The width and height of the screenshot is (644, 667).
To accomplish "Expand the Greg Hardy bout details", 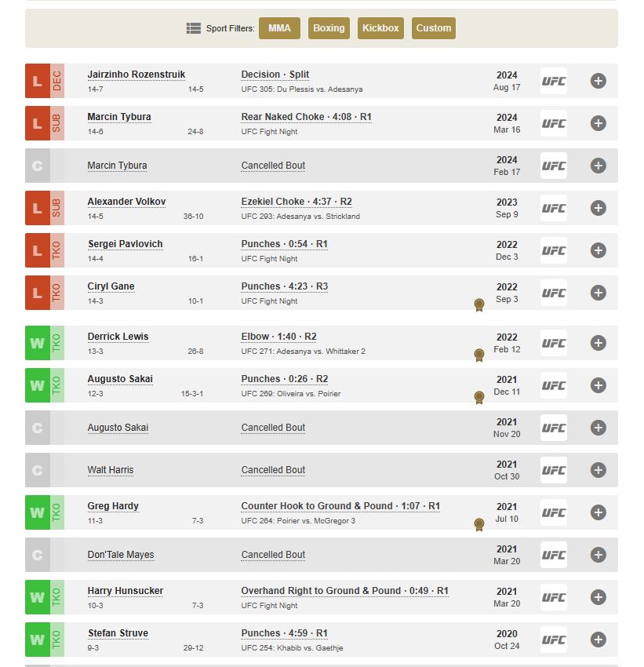I will pyautogui.click(x=598, y=512).
